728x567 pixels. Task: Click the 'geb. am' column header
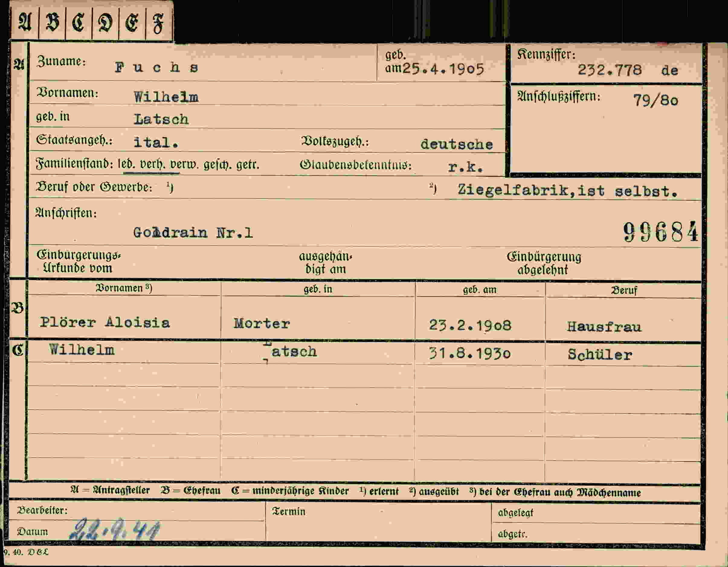coord(480,290)
